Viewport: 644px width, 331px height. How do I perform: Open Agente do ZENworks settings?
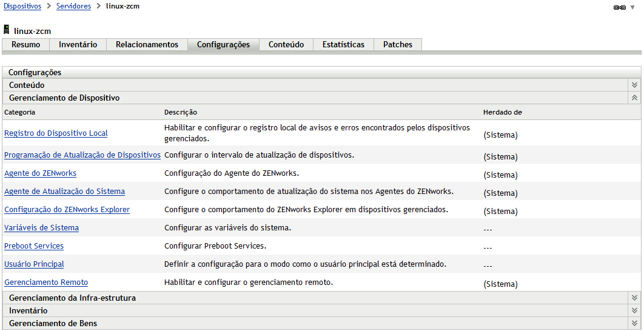(40, 173)
